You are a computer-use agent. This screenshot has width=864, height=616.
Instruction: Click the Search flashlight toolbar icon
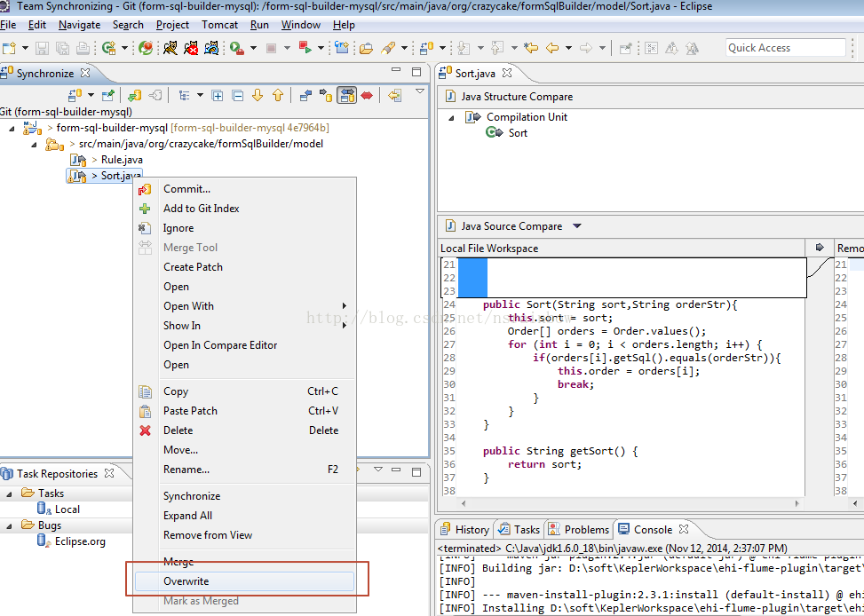coord(388,49)
